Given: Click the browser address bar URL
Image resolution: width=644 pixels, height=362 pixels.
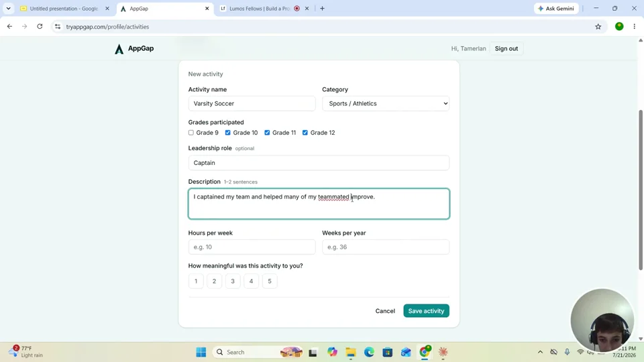Looking at the screenshot, I should (107, 27).
